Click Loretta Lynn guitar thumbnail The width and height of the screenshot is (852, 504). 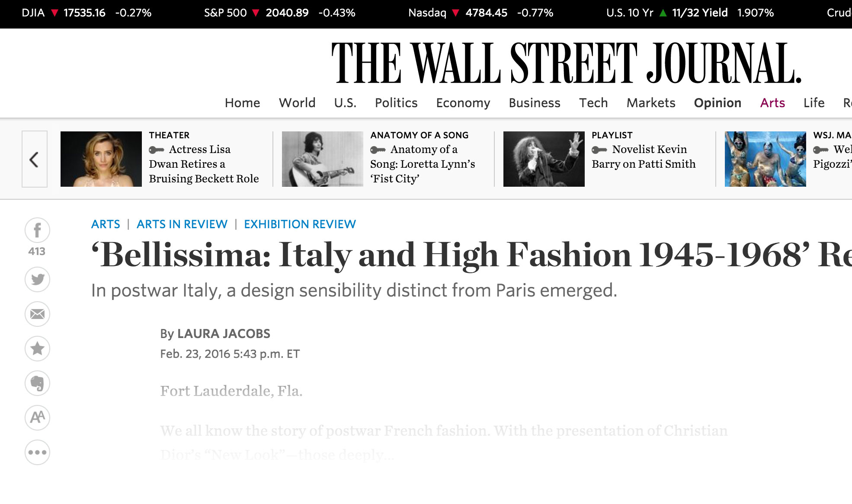(323, 159)
